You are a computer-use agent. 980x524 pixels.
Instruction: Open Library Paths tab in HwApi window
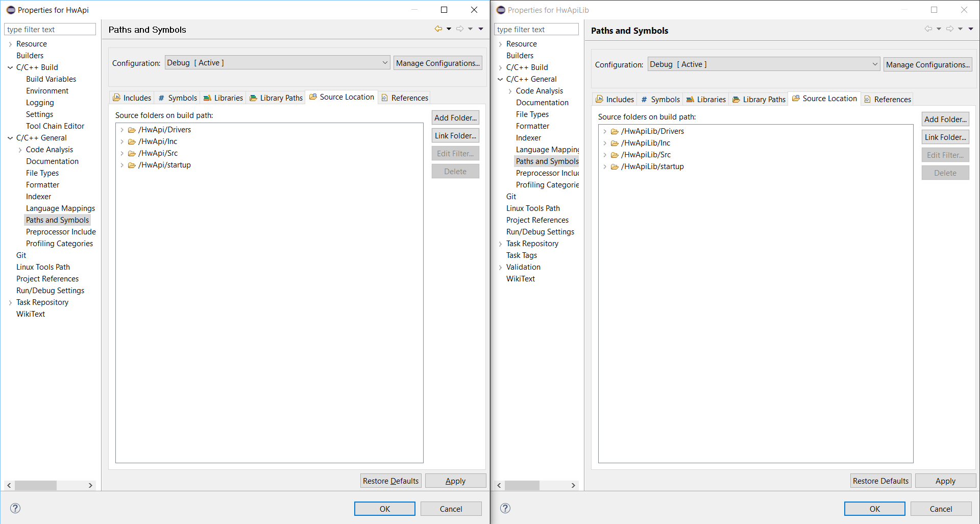tap(276, 98)
